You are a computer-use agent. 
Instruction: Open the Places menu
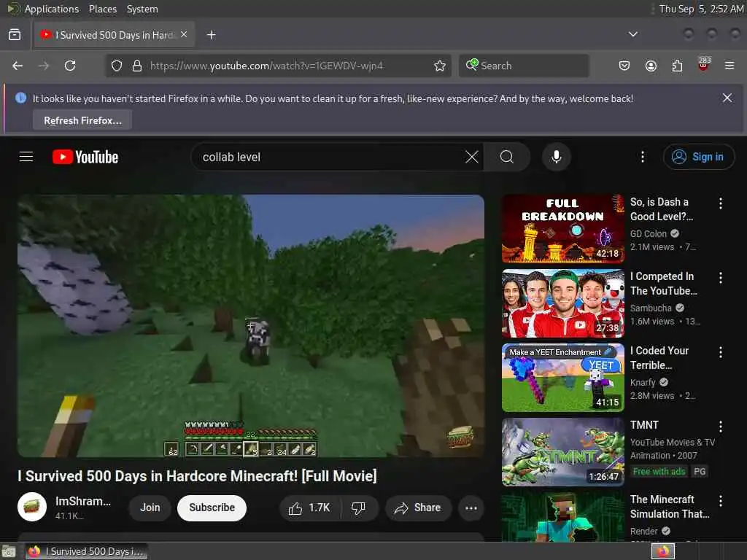(102, 9)
